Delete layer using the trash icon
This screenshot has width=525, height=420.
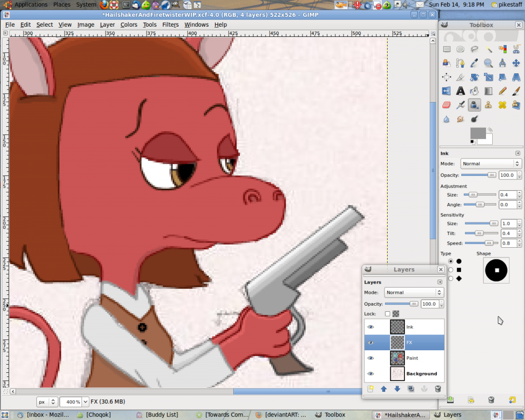point(438,389)
